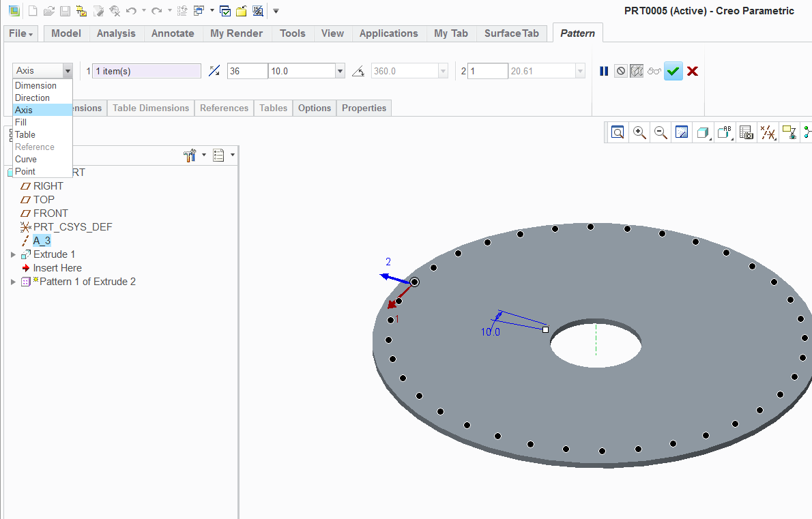812x519 pixels.
Task: Switch to the Annotate ribbon tab
Action: click(173, 33)
